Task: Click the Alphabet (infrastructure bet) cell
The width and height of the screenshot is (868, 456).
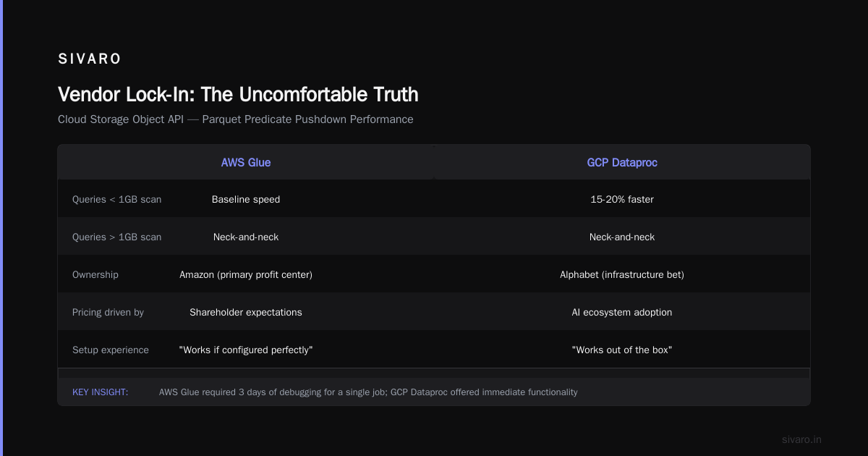Action: 622,274
